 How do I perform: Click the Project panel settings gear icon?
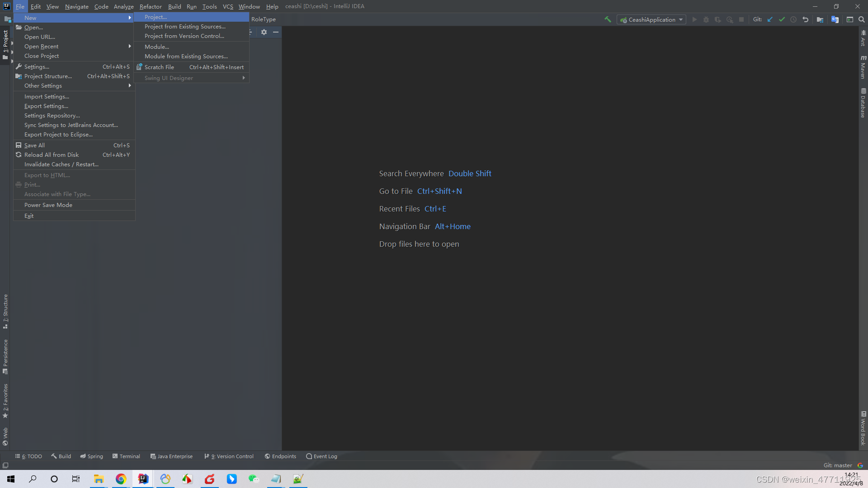264,32
